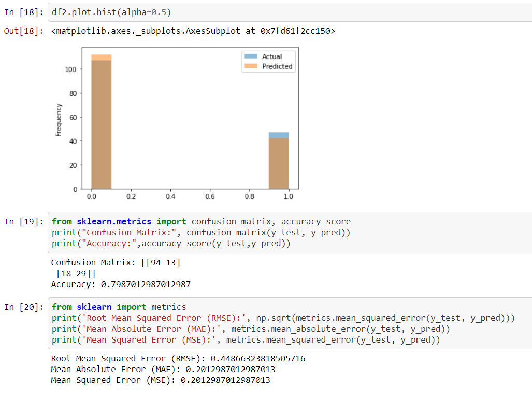The image size is (532, 397).
Task: Click the print MSE code line in cell 20
Action: (x=246, y=339)
